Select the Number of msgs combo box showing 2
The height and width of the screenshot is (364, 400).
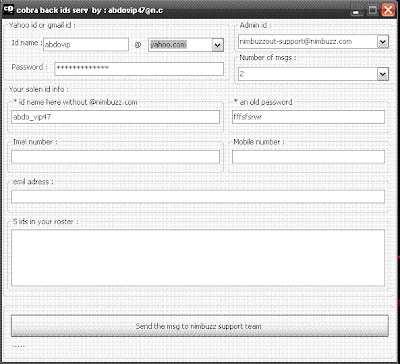[x=313, y=74]
